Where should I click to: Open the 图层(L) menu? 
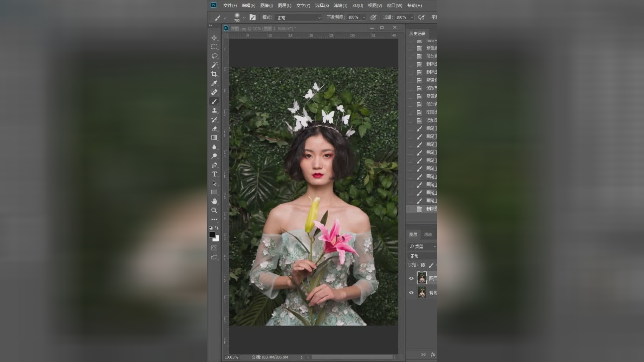click(284, 6)
